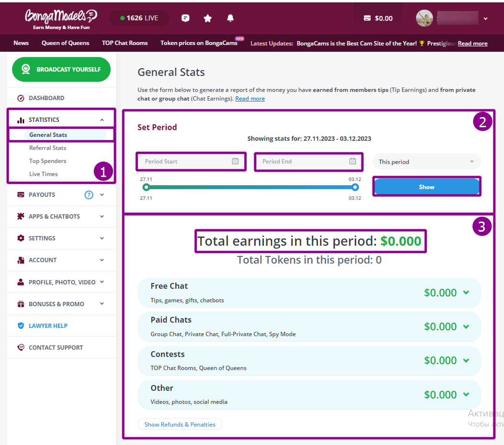Click the Broadcast Yourself button
This screenshot has height=445, width=504.
pos(61,70)
